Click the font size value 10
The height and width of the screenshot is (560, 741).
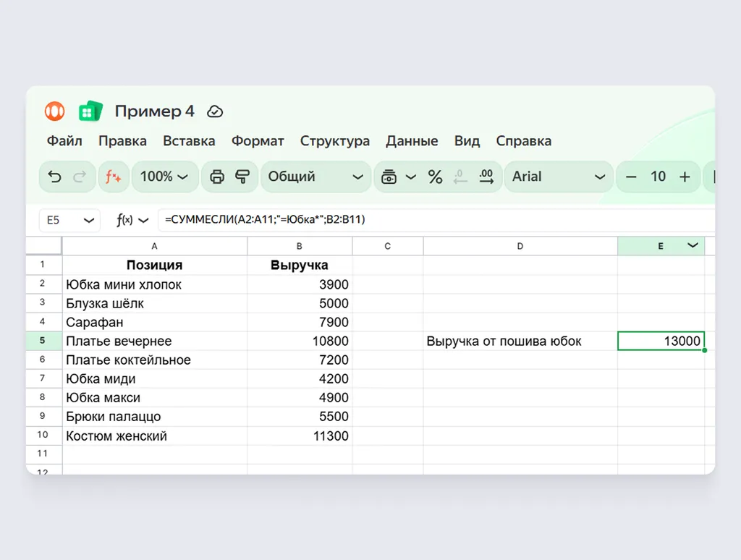(x=658, y=177)
